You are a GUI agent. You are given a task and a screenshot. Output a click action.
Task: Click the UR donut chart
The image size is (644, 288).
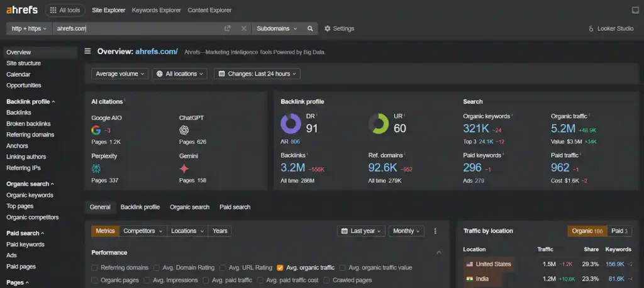click(x=378, y=124)
